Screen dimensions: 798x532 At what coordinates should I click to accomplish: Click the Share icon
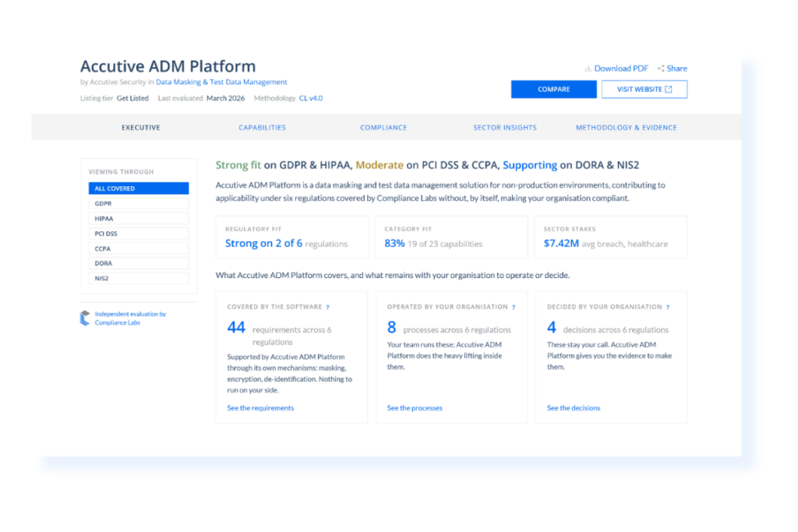(x=661, y=69)
